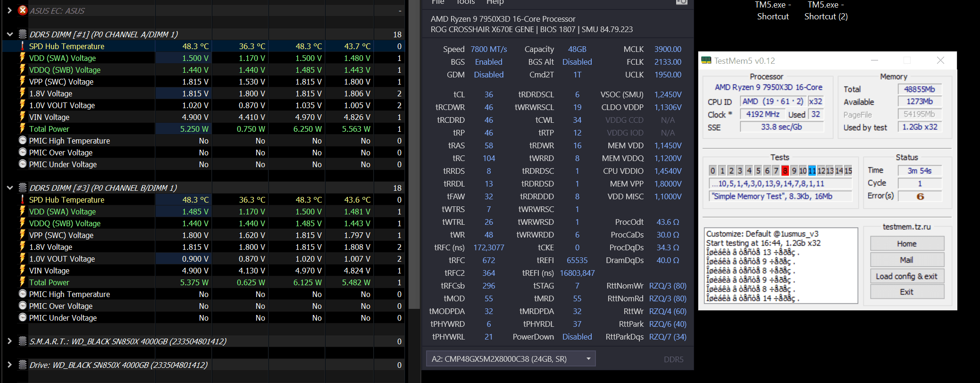Image resolution: width=980 pixels, height=383 pixels.
Task: Click lightning icon of DIMM #1 VIN Voltage
Action: point(22,117)
